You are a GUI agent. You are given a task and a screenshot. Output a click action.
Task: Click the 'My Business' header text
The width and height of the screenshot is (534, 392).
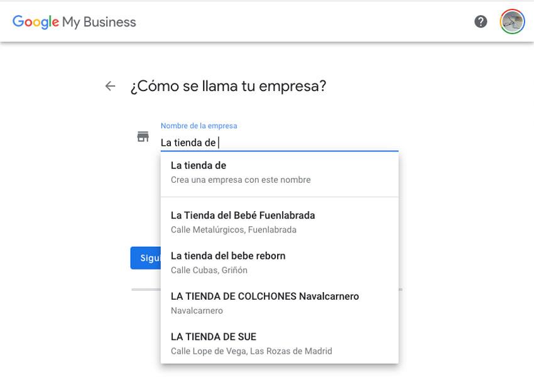point(99,22)
